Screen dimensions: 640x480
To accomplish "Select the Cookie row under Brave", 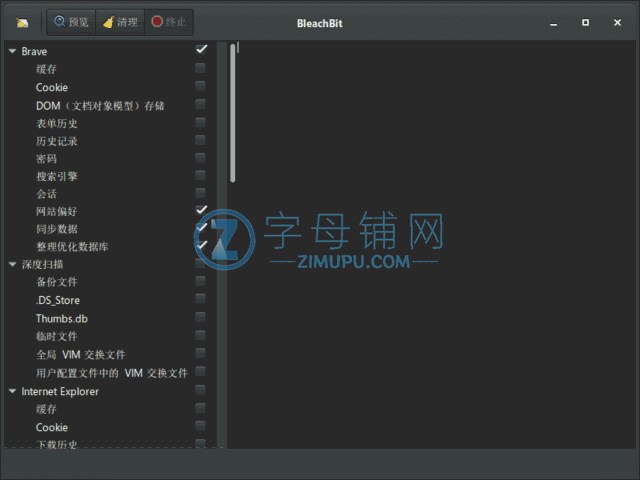I will pyautogui.click(x=52, y=87).
